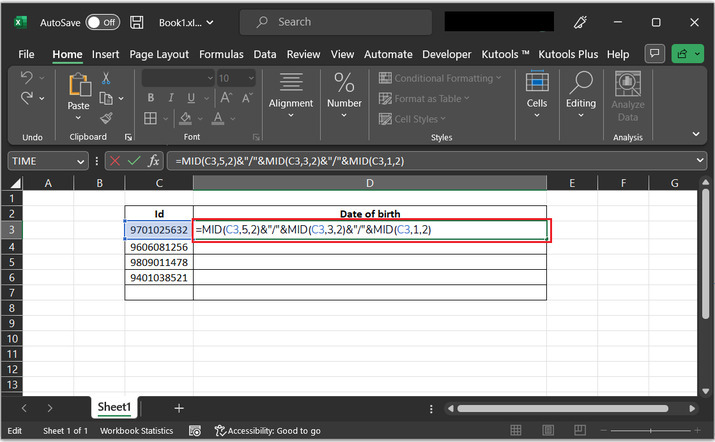Click the Save icon in title bar

click(136, 22)
